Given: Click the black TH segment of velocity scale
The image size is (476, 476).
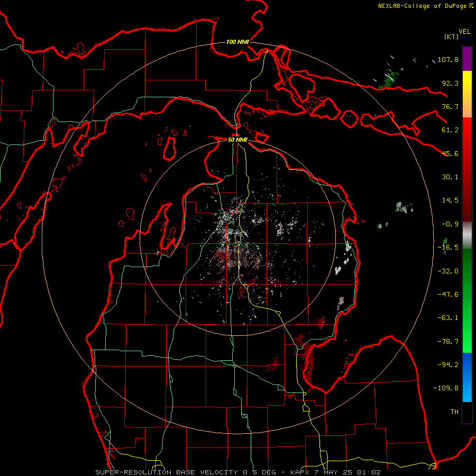Looking at the screenshot, I should (467, 412).
